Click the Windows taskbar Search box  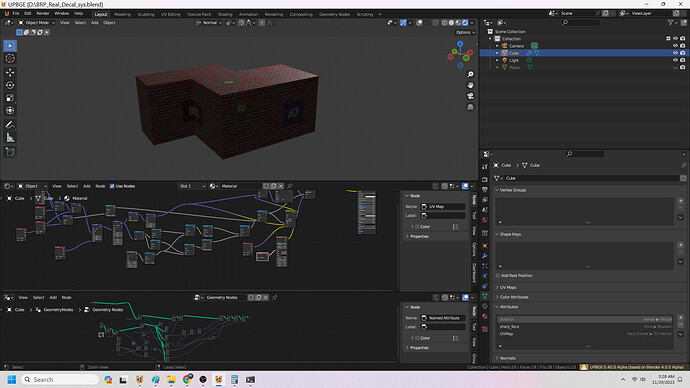59,379
